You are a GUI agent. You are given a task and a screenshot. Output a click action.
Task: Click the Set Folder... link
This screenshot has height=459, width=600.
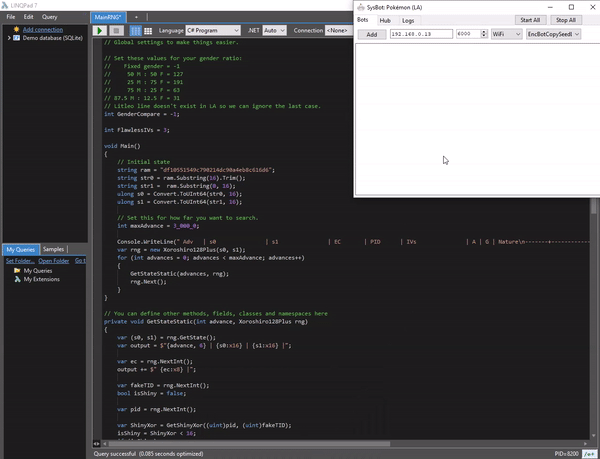click(20, 261)
